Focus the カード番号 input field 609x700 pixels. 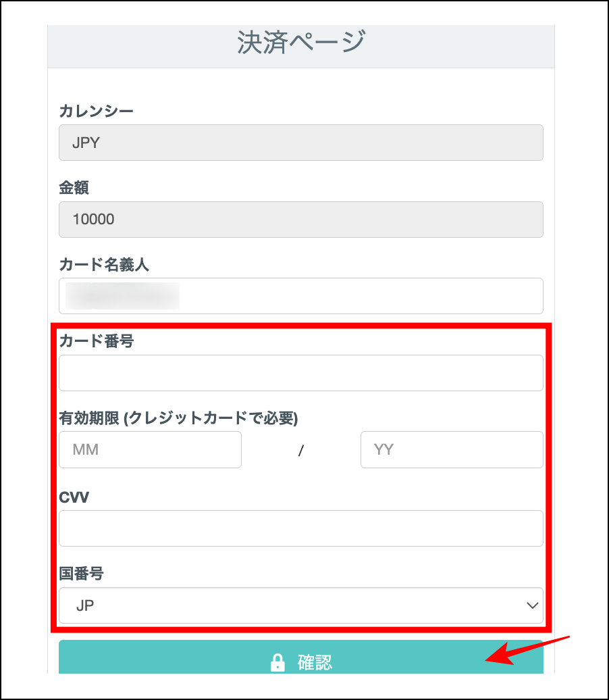[300, 373]
